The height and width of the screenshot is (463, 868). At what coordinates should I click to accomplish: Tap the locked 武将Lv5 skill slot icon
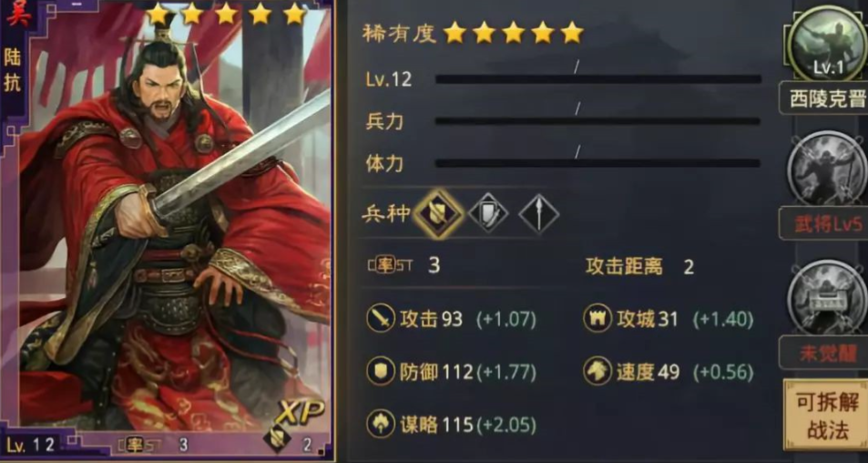(828, 169)
